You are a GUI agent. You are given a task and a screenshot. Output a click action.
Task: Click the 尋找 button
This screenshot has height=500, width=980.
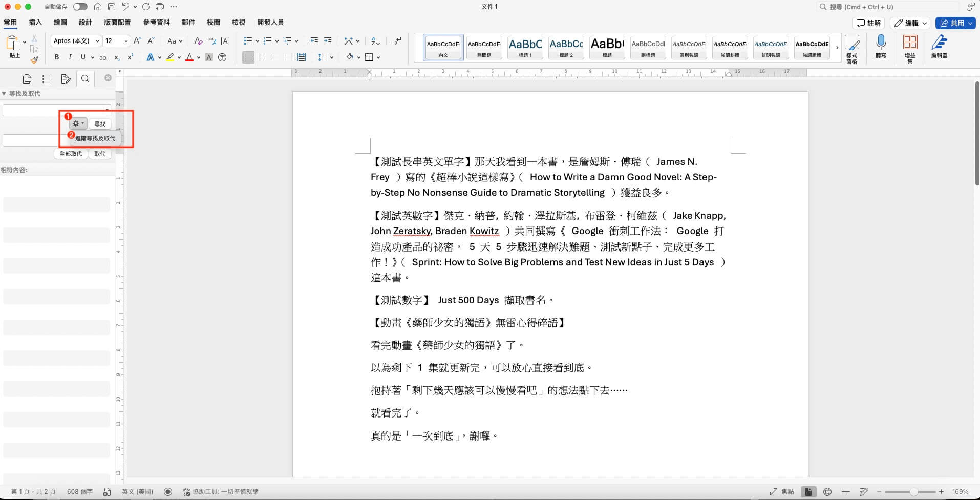pyautogui.click(x=100, y=123)
